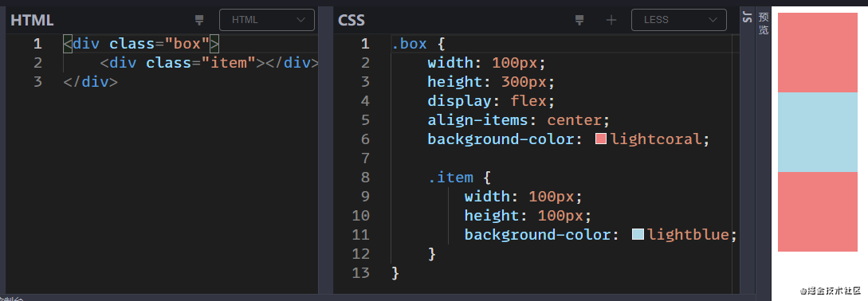The width and height of the screenshot is (868, 301).
Task: Click the format brush icon in CSS panel
Action: pyautogui.click(x=579, y=21)
